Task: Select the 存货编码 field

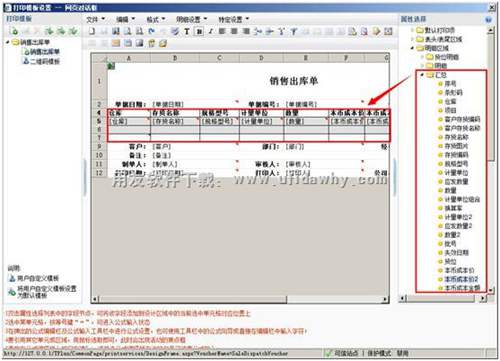Action: coord(456,155)
